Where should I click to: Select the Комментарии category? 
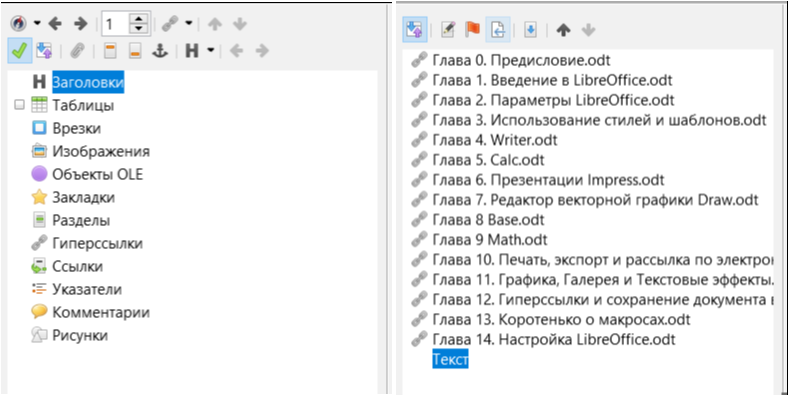coord(101,312)
